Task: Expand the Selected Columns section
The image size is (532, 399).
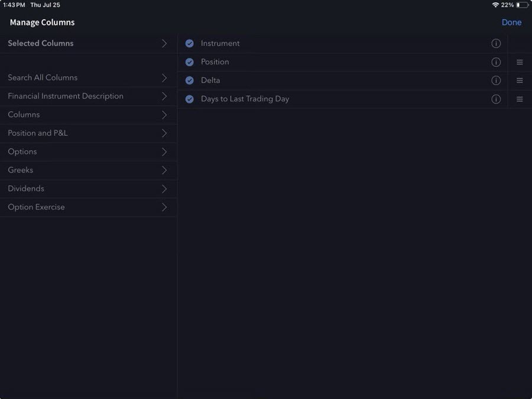Action: 89,43
